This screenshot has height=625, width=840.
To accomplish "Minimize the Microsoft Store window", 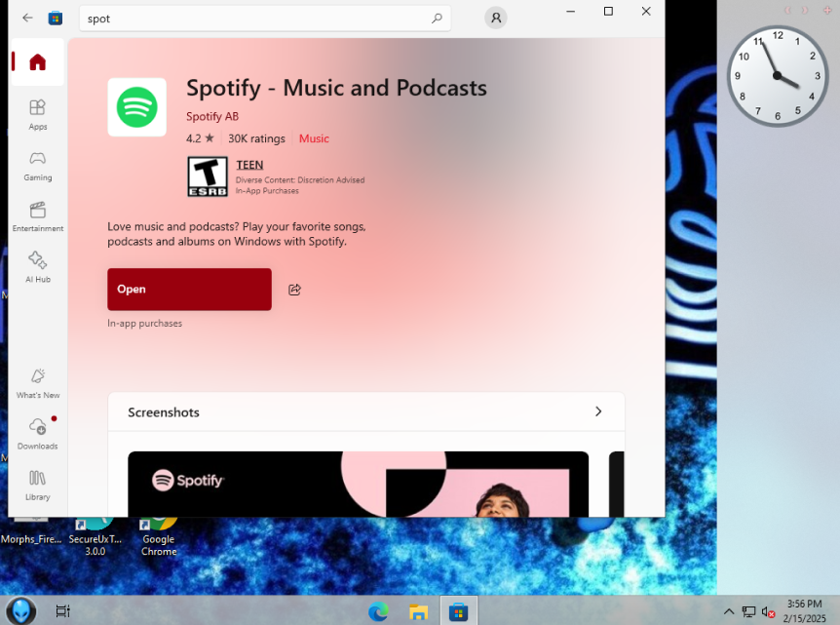I will tap(570, 12).
